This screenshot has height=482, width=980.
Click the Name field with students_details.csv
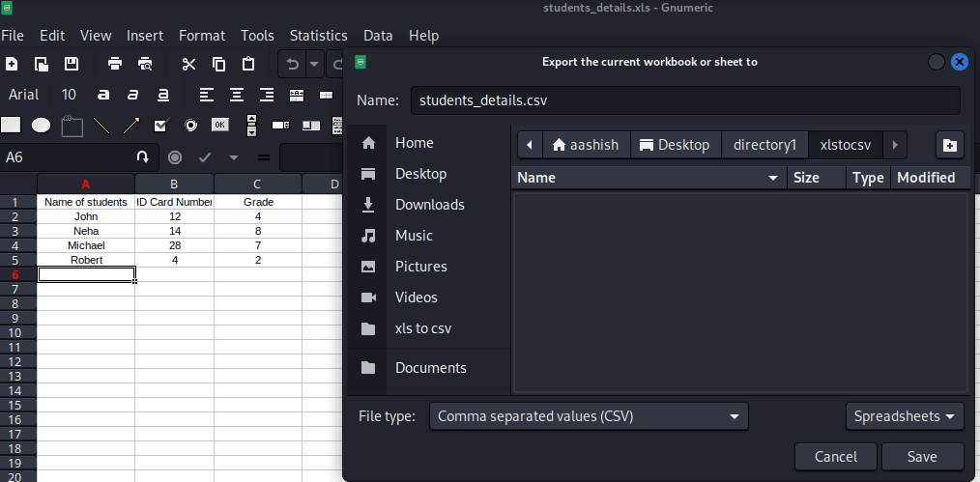click(x=685, y=100)
